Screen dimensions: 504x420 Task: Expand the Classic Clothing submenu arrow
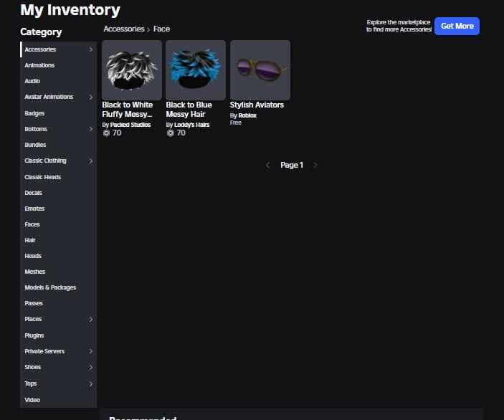91,161
